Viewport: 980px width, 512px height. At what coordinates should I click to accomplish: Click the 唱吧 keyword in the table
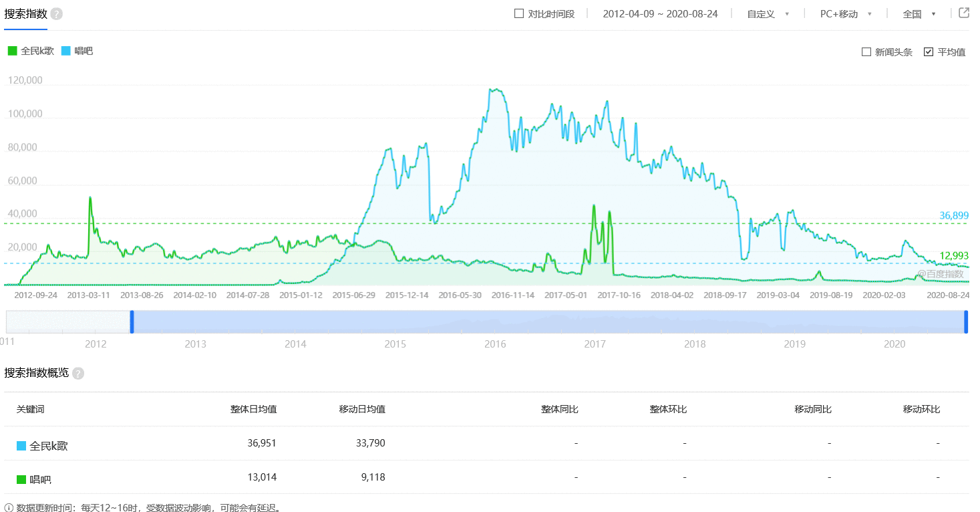pyautogui.click(x=41, y=479)
